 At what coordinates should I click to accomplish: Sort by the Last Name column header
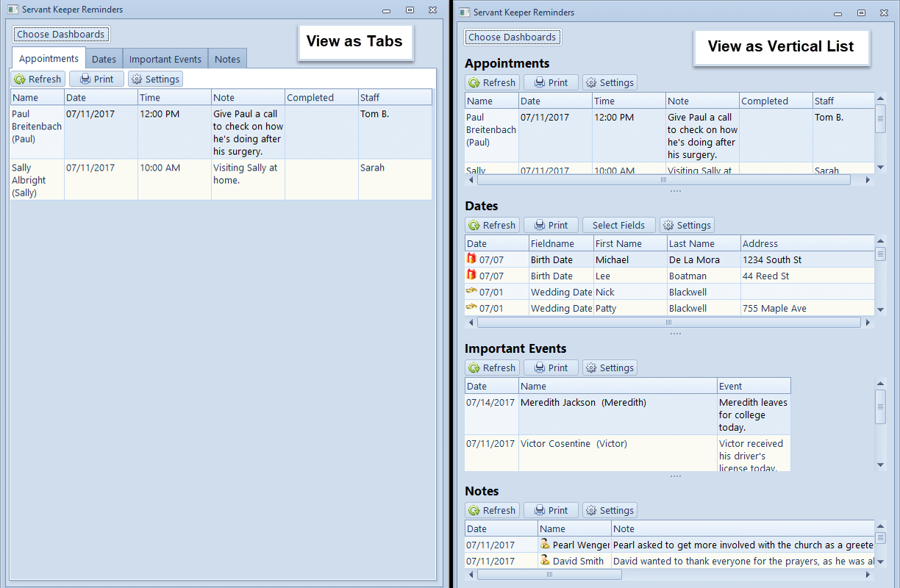pyautogui.click(x=702, y=243)
